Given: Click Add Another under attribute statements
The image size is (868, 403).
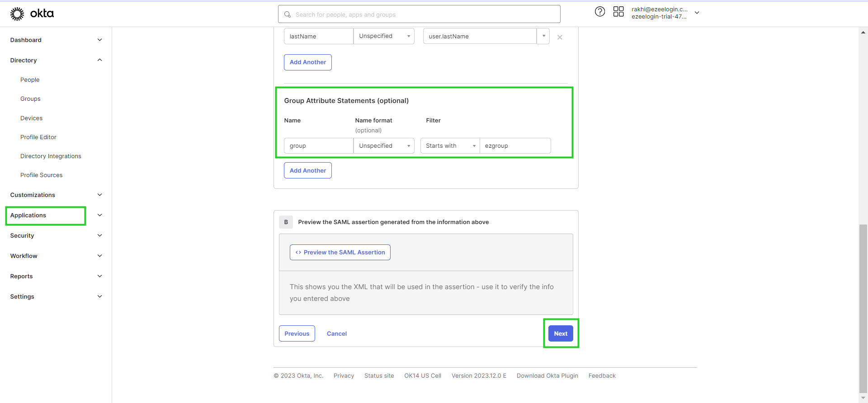Looking at the screenshot, I should (x=308, y=62).
